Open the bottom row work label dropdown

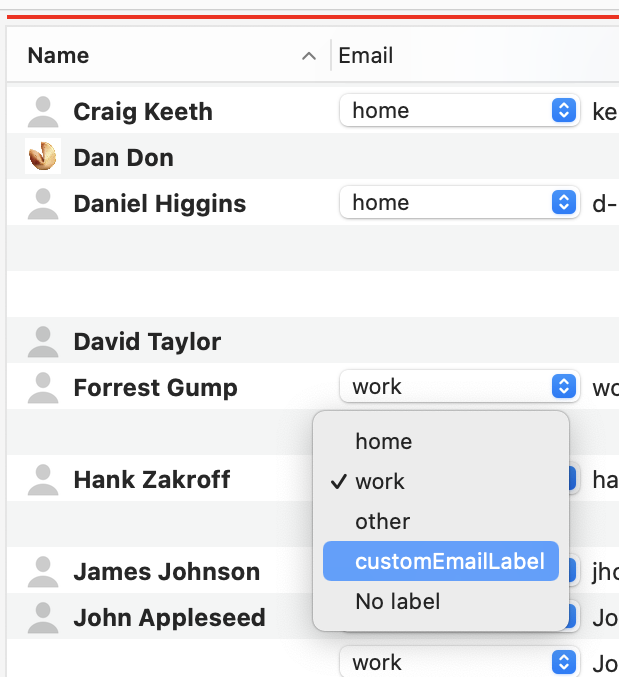click(459, 661)
